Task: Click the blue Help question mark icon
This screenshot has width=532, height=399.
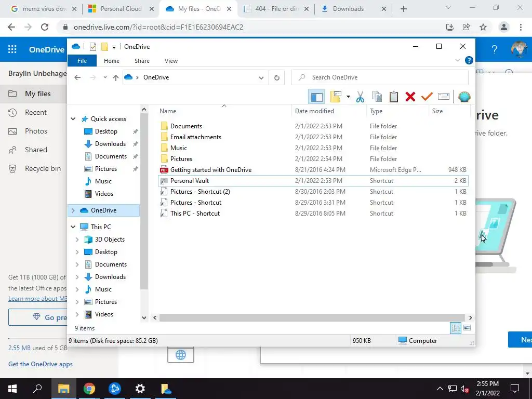Action: (x=469, y=60)
